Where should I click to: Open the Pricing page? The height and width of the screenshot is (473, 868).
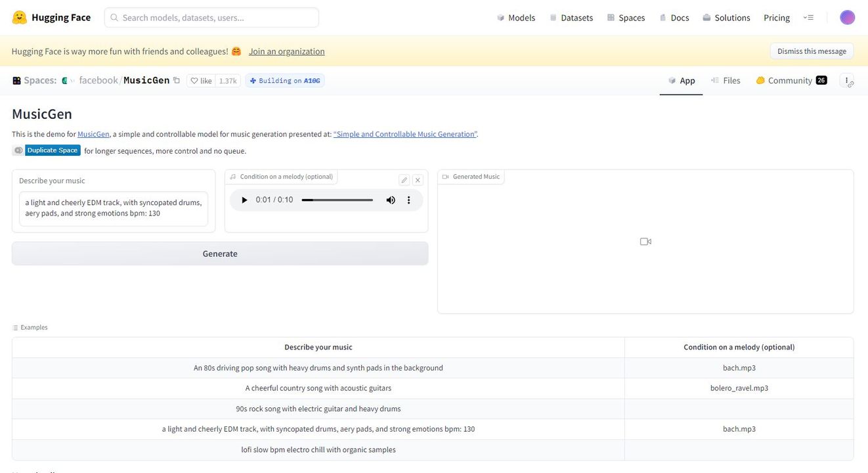(777, 18)
